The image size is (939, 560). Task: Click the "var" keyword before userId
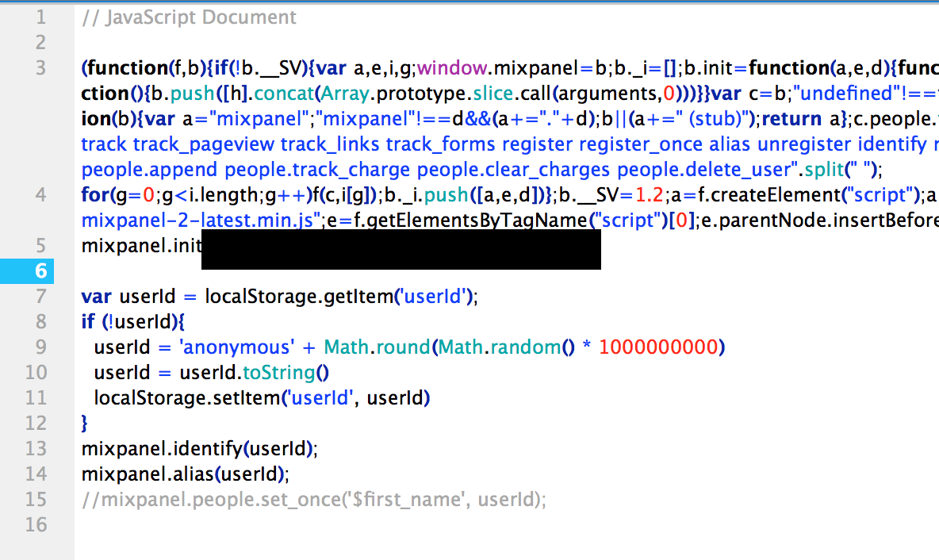97,297
